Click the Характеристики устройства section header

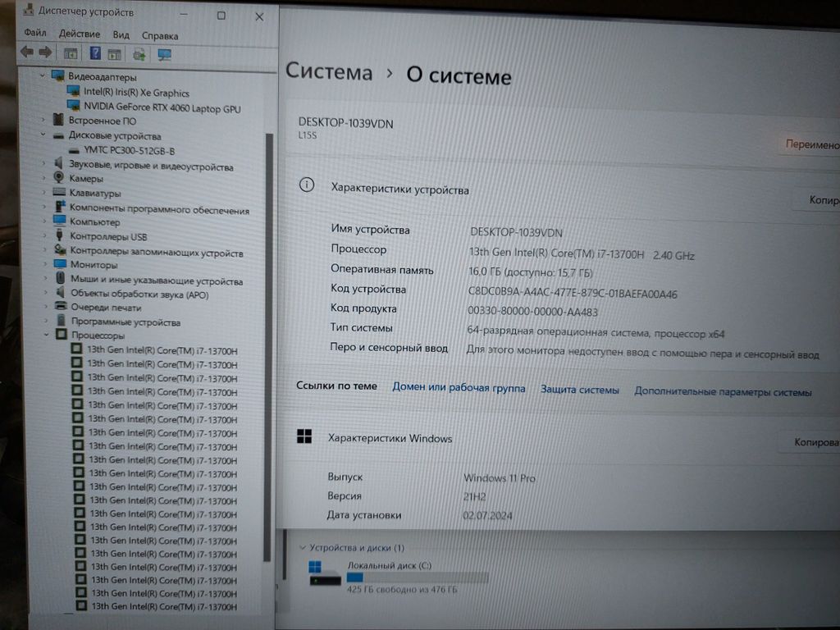(x=399, y=189)
